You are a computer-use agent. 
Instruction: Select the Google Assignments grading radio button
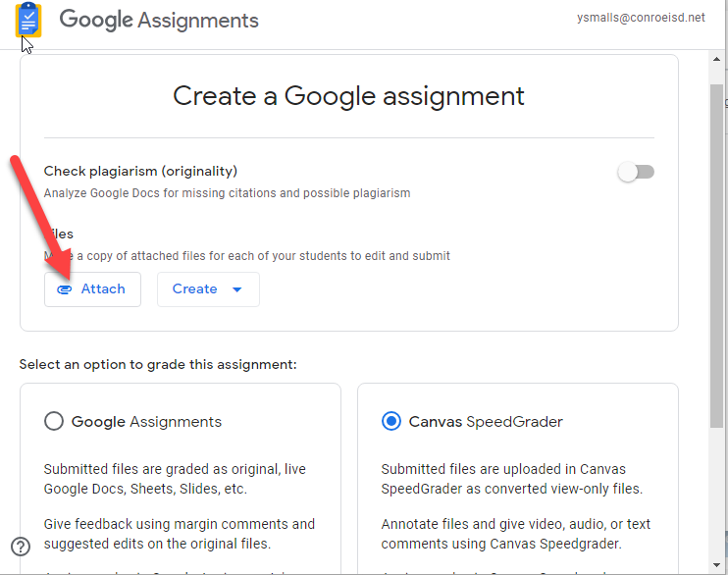click(x=54, y=422)
